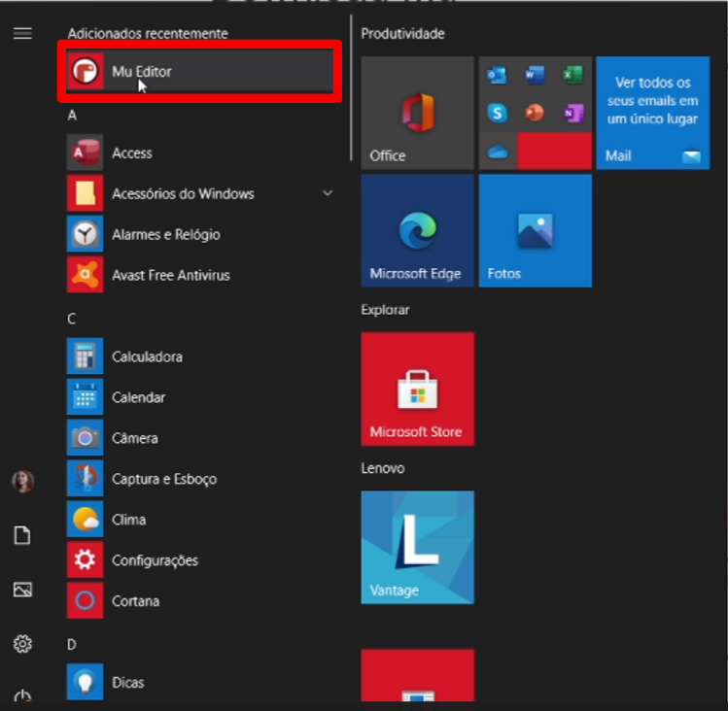Open Alarmes e Relógio clock icon

coord(85,234)
